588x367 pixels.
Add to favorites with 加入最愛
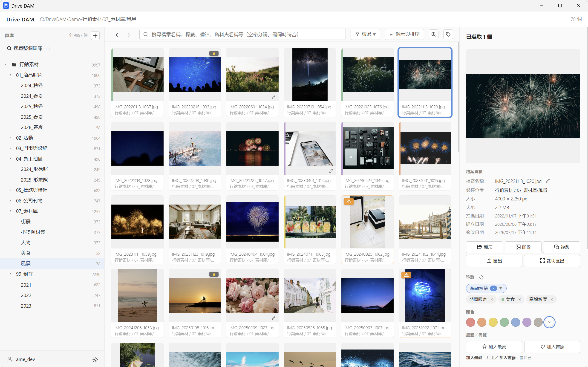pyautogui.click(x=494, y=347)
